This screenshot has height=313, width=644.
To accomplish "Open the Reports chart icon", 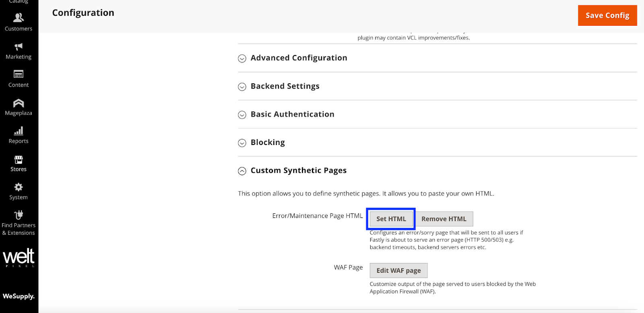I will pos(19,131).
